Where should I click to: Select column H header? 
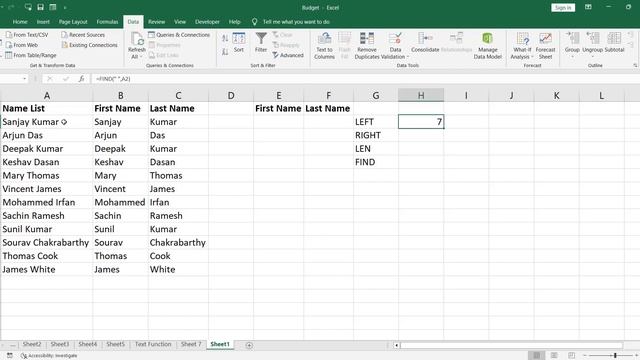(421, 95)
